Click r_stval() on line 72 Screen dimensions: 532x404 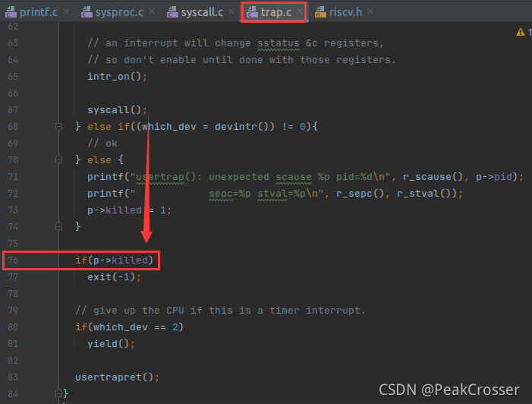pyautogui.click(x=427, y=194)
